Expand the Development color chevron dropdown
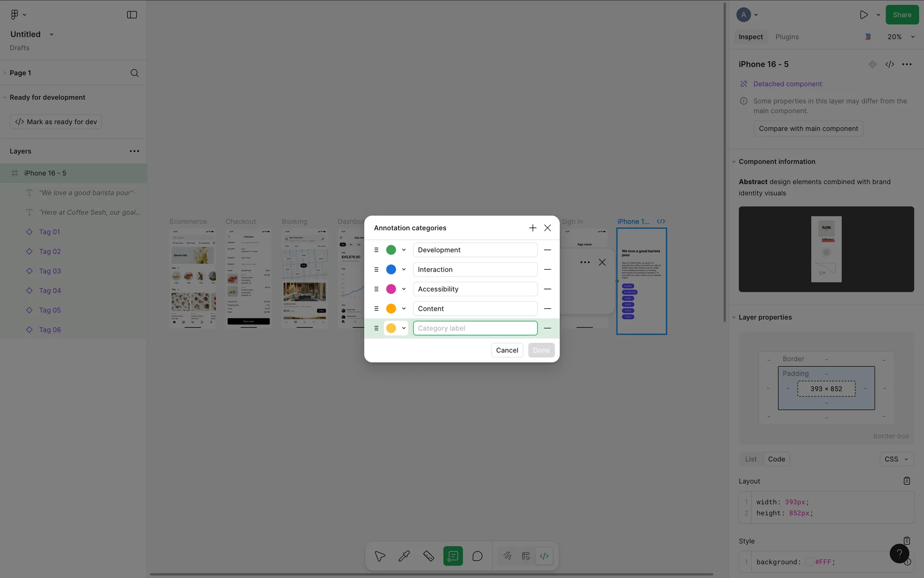The width and height of the screenshot is (924, 578). pyautogui.click(x=404, y=250)
